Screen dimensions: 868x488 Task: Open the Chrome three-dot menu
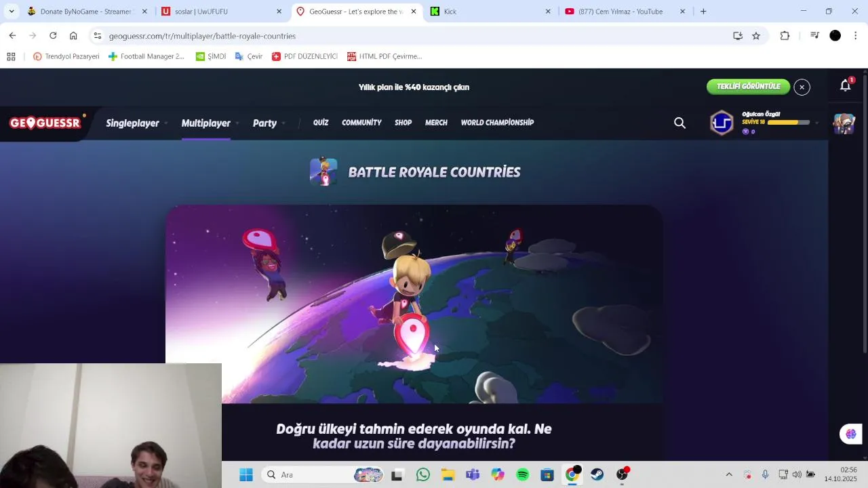click(856, 36)
